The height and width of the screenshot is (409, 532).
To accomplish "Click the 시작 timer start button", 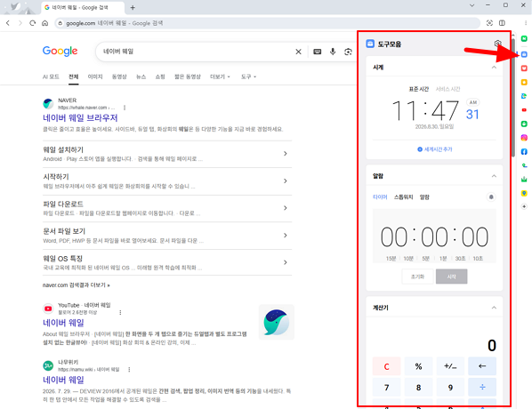I will pos(451,277).
